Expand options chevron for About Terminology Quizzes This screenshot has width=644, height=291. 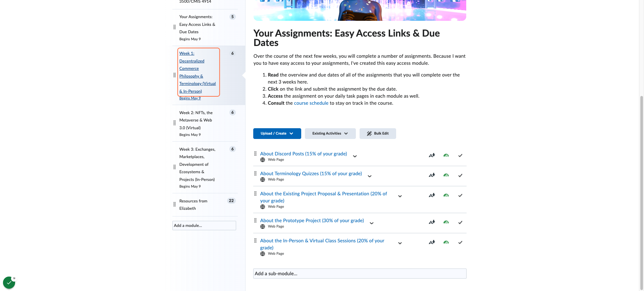[370, 176]
